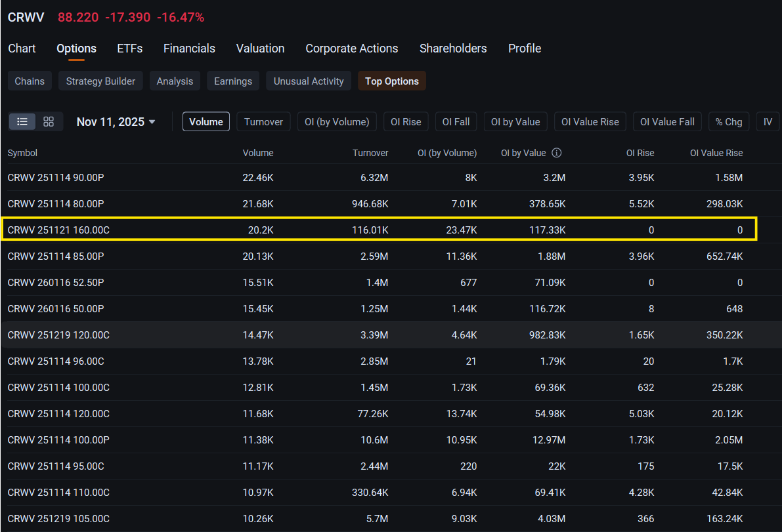Screen dimensions: 782x532
Task: Open the Unusual Activity sub-tab
Action: [308, 81]
